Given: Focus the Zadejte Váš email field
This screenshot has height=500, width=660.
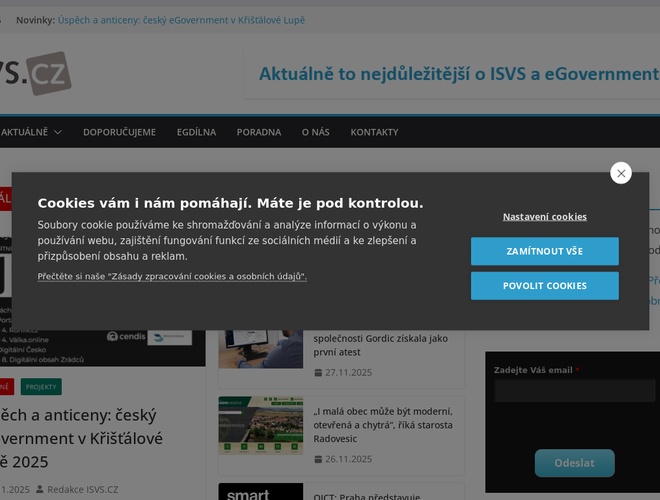Looking at the screenshot, I should [x=574, y=390].
